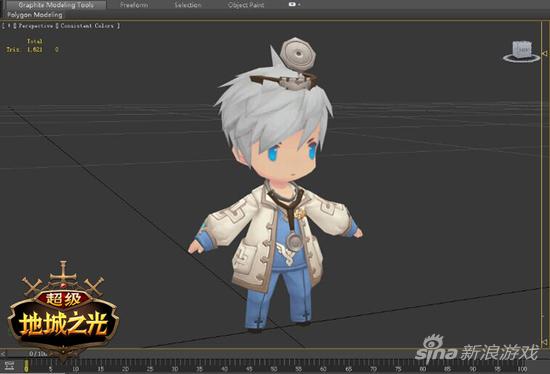Open the Consistent Colors shading menu
This screenshot has height=374, width=550.
[x=87, y=26]
